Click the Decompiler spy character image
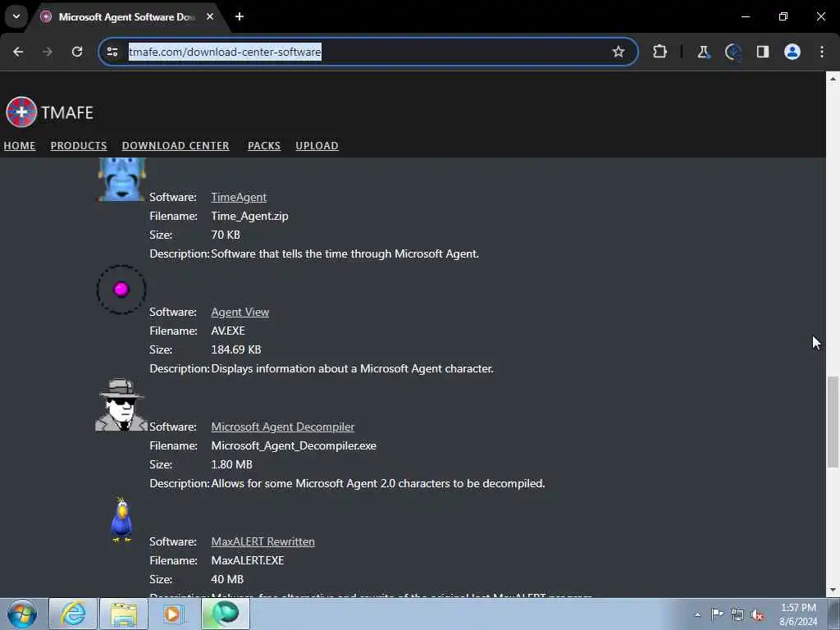Screen dimensions: 840x630 (x=121, y=404)
